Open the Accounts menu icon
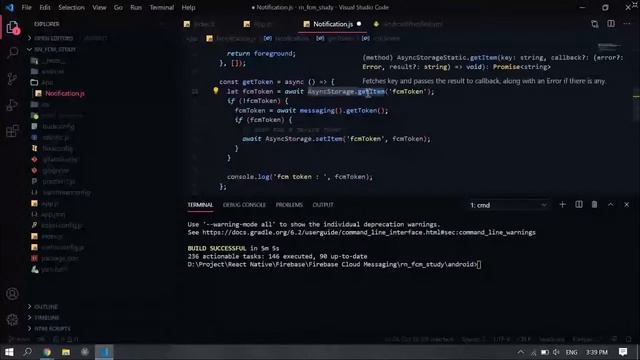 pyautogui.click(x=12, y=293)
